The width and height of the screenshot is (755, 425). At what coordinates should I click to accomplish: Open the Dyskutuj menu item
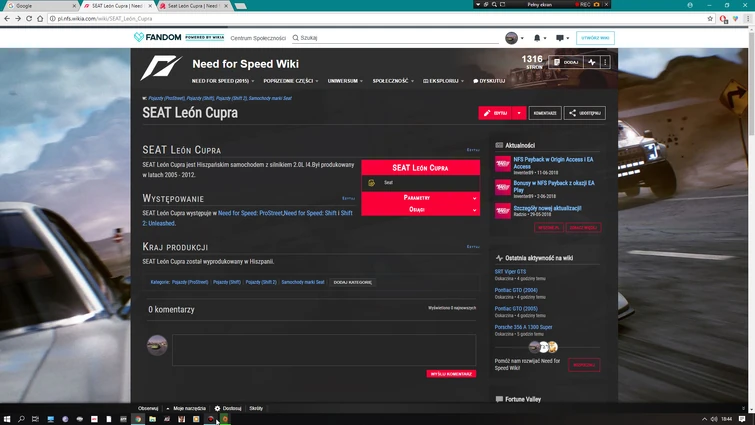pyautogui.click(x=489, y=81)
